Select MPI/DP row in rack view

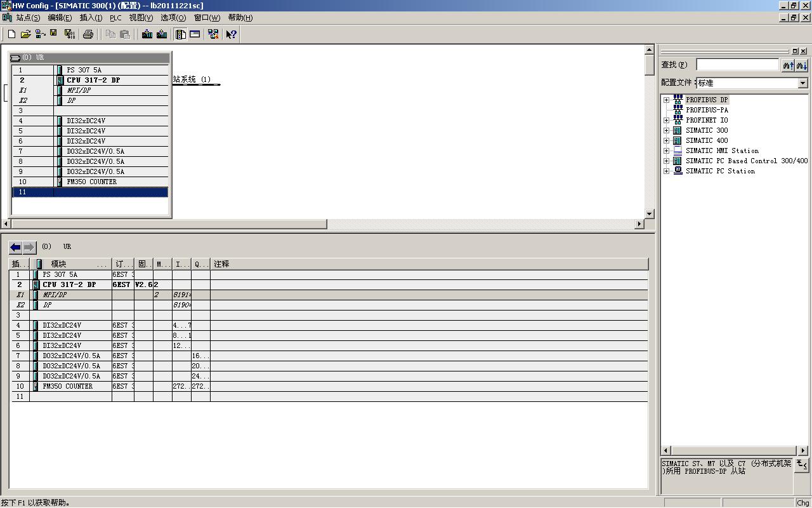pos(91,90)
